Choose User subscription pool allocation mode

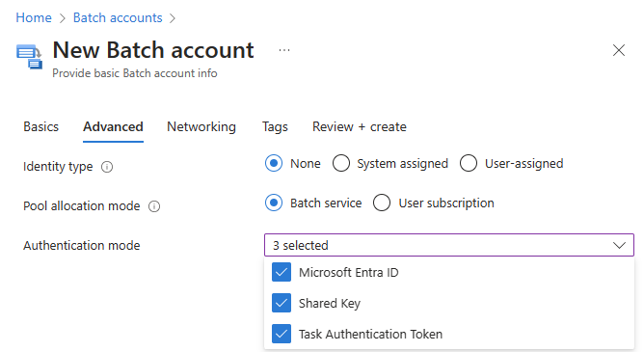[382, 203]
